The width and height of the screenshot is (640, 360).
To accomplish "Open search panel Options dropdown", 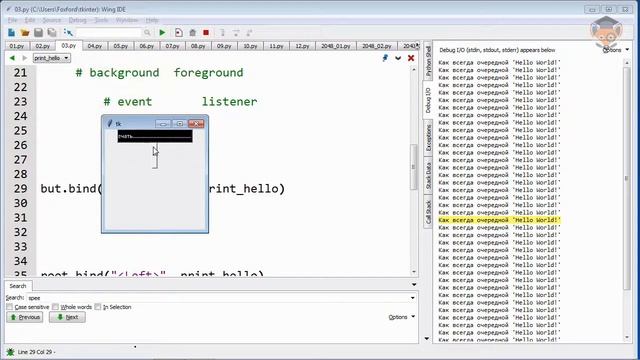I will (402, 317).
